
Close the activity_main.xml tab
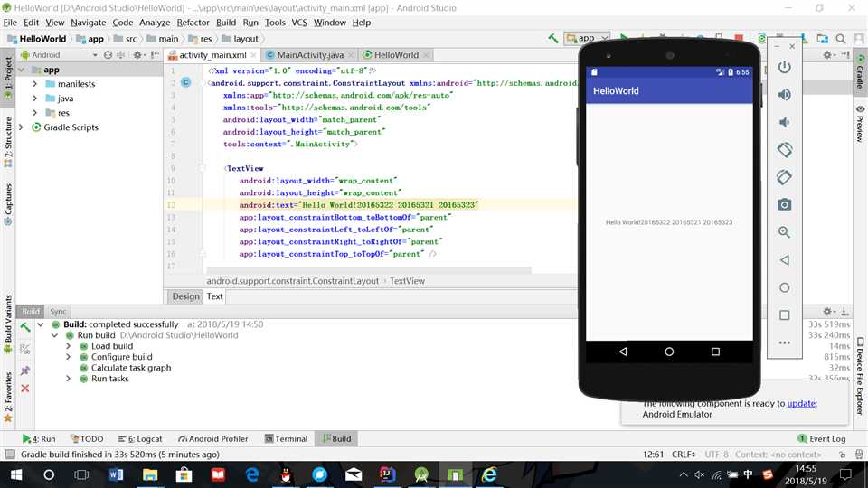pyautogui.click(x=253, y=55)
